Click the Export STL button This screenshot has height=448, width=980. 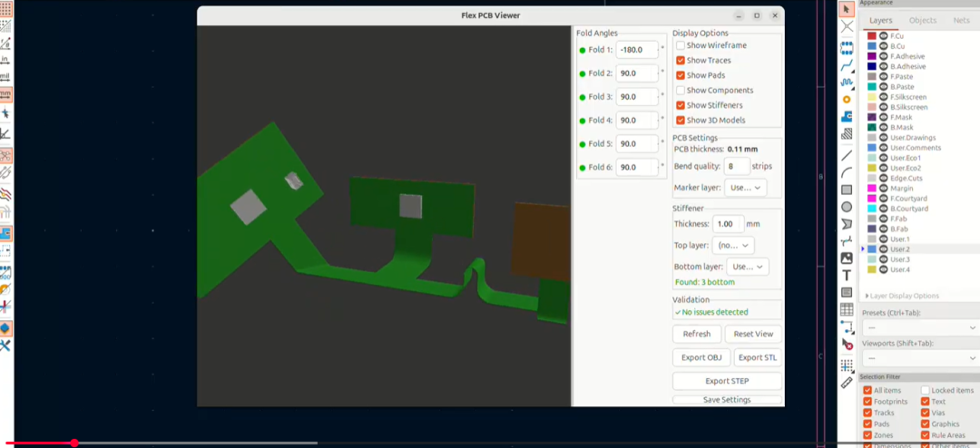click(758, 358)
